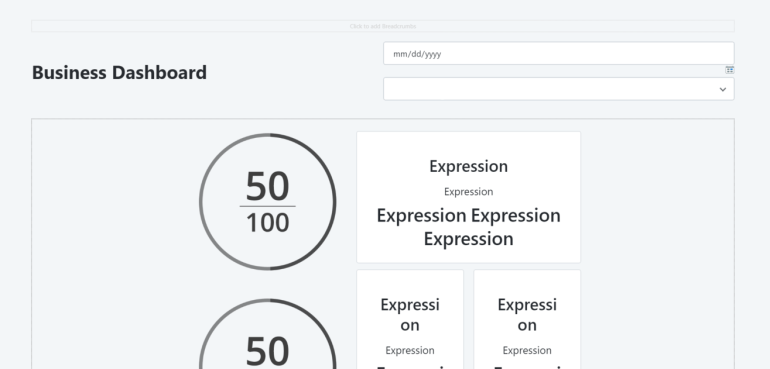This screenshot has width=770, height=369.
Task: Click small Expression subtitle in lower-left card
Action: (x=410, y=350)
